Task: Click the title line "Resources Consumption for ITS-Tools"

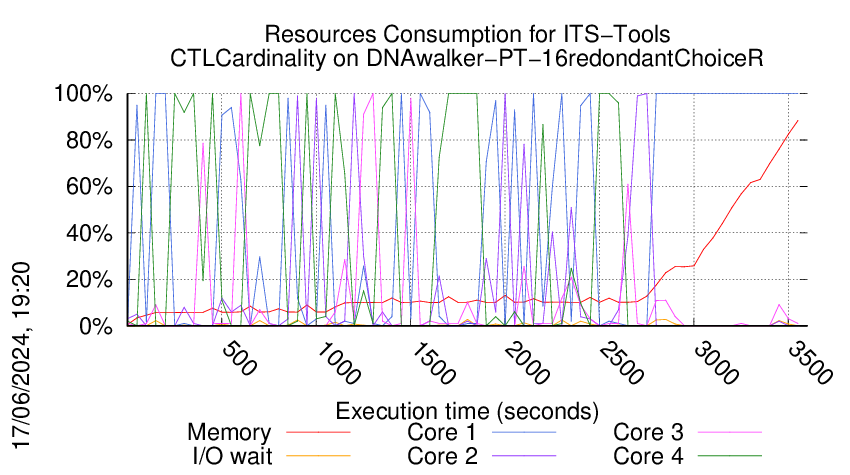Action: pos(467,34)
